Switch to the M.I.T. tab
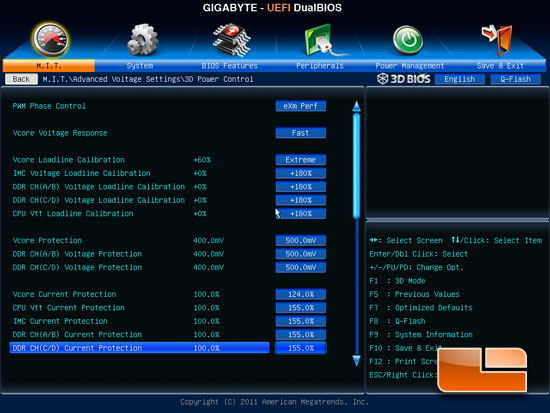The width and height of the screenshot is (550, 413). point(49,66)
